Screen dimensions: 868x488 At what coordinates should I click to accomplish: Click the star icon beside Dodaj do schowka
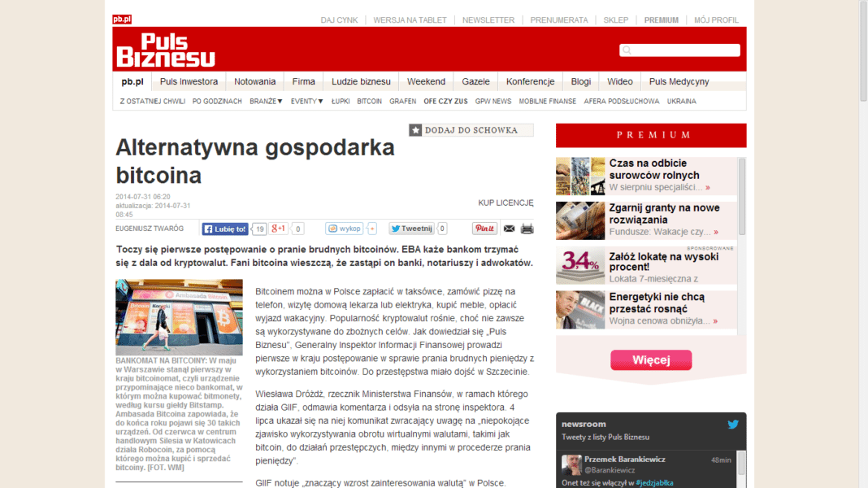[416, 130]
